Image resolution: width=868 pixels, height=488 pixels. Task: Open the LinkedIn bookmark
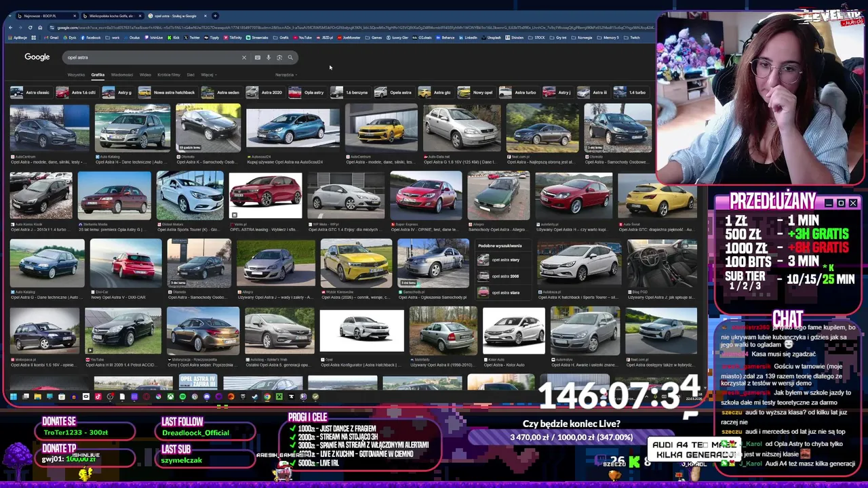point(468,38)
